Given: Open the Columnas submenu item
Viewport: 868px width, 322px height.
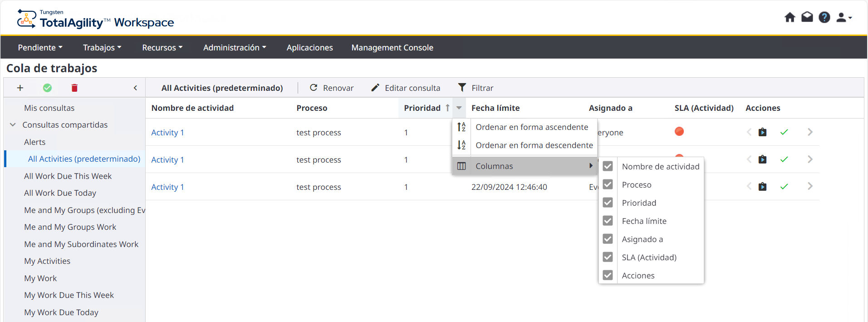Looking at the screenshot, I should pyautogui.click(x=494, y=166).
